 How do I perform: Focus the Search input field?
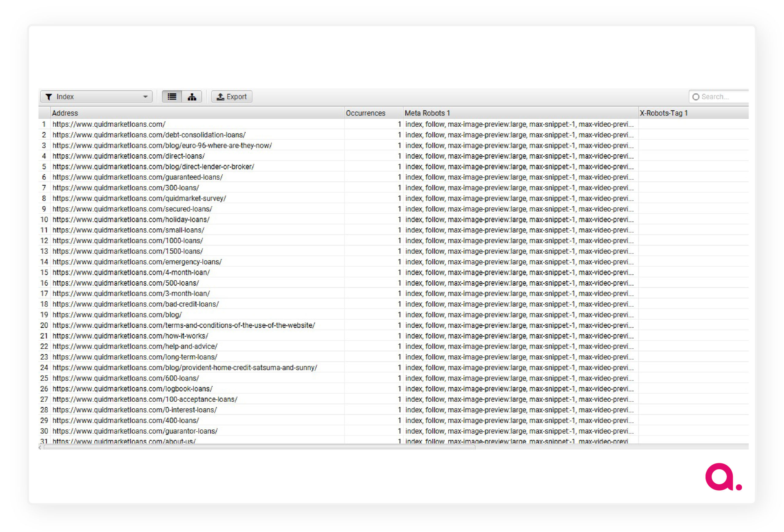tap(719, 97)
